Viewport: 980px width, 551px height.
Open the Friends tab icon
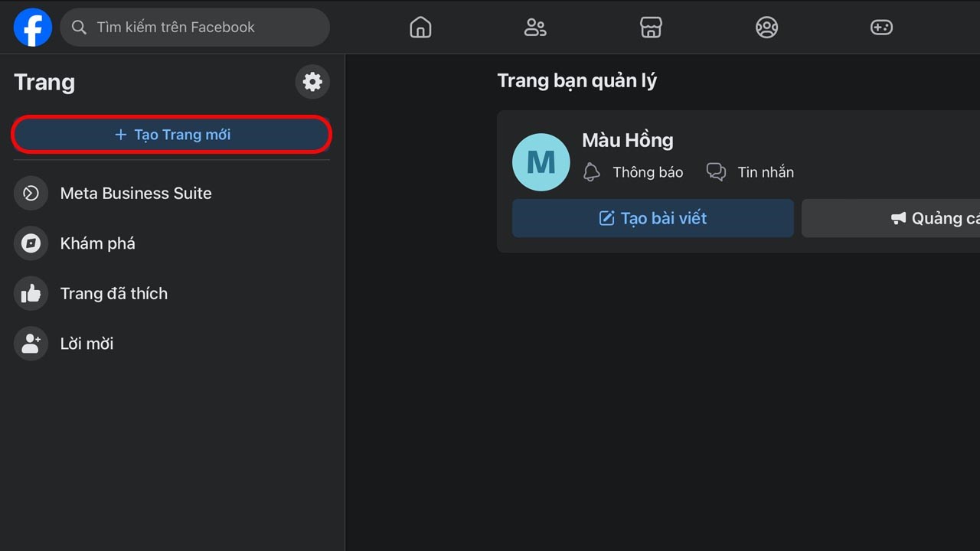click(x=535, y=28)
